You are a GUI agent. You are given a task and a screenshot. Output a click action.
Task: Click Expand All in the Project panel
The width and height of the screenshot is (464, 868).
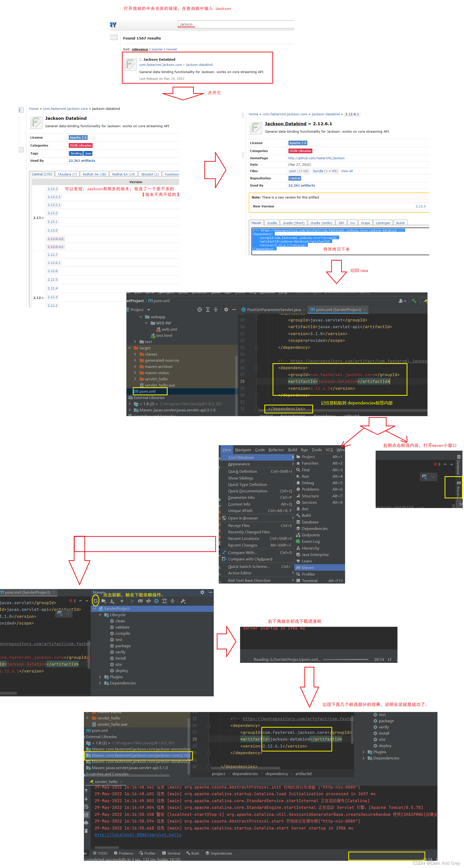pos(208,309)
